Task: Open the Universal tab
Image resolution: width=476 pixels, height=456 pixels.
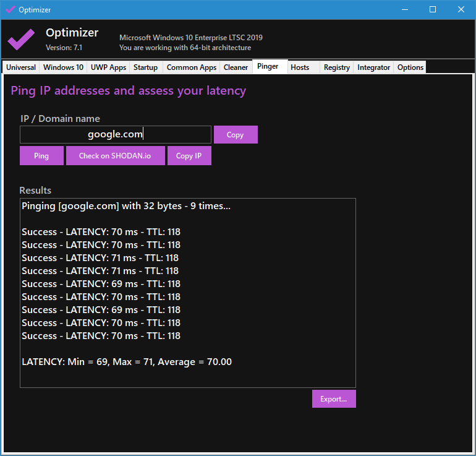Action: pos(21,67)
